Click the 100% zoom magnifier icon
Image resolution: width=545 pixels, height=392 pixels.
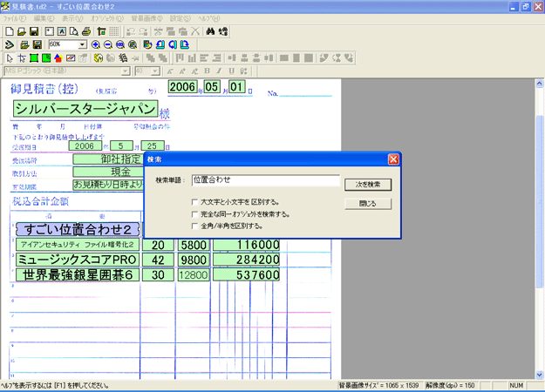120,44
